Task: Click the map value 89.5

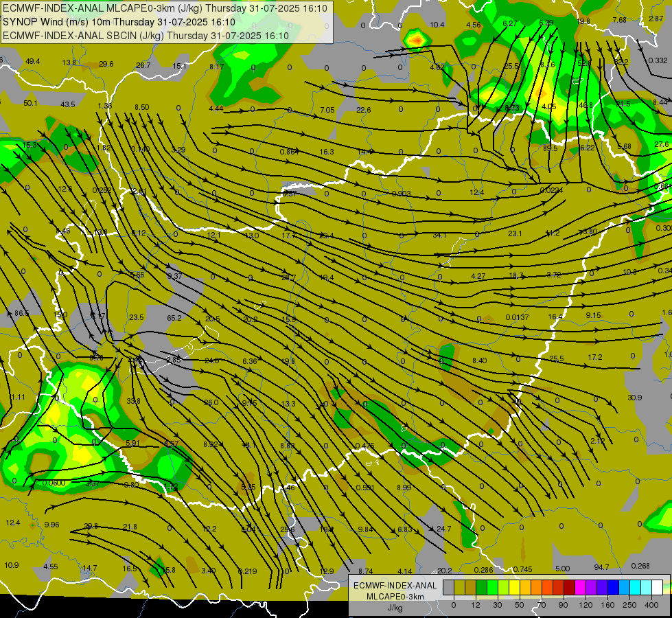Action: (x=551, y=148)
